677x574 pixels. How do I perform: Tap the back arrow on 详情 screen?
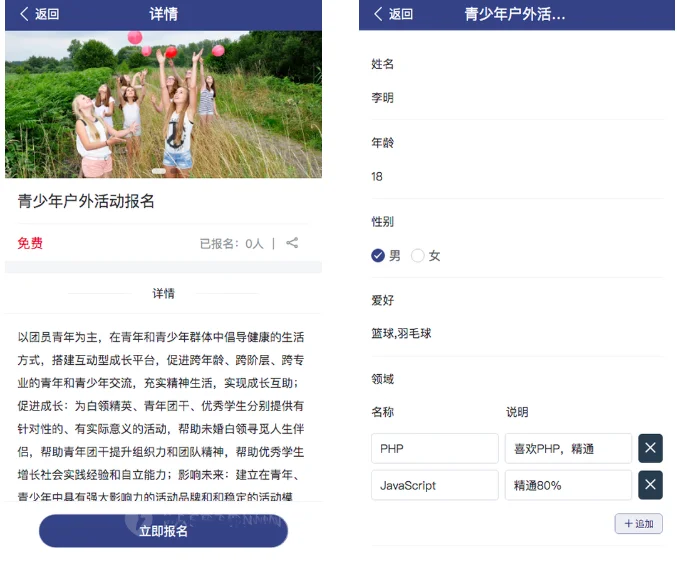pos(25,14)
